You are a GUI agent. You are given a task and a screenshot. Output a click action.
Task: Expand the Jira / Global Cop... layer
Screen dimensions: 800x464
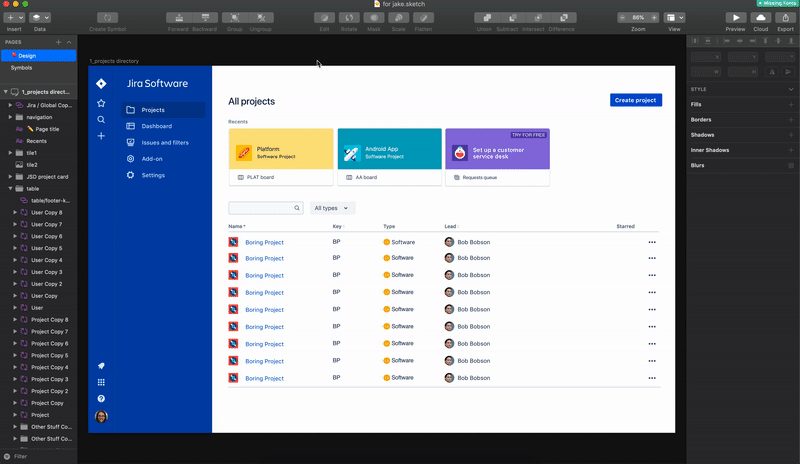[10, 105]
